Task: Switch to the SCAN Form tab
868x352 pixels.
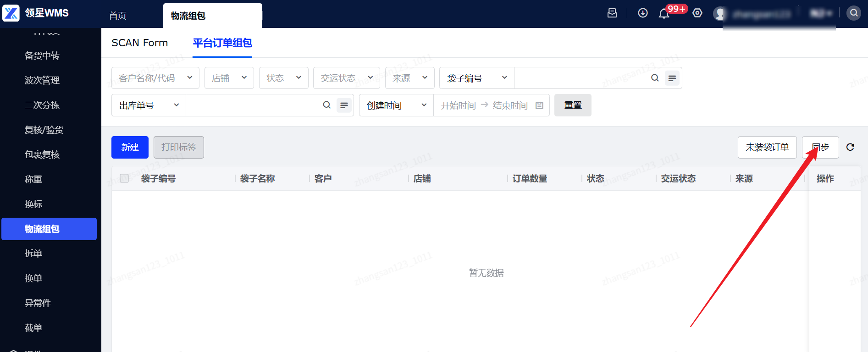Action: [x=140, y=43]
